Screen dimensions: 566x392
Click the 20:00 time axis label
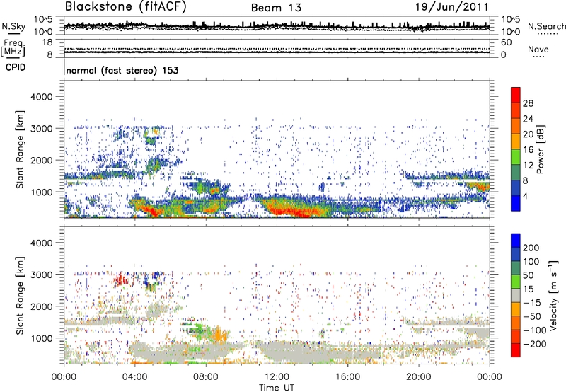pyautogui.click(x=418, y=377)
